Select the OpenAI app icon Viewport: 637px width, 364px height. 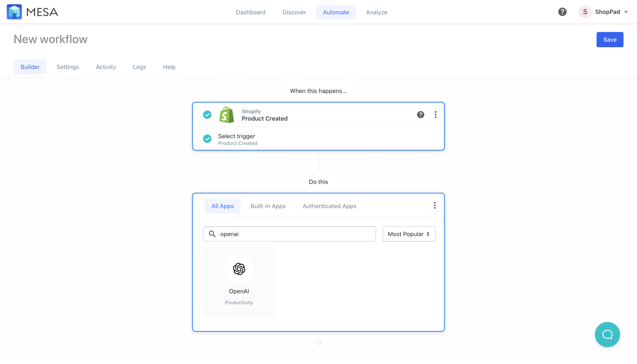pos(239,269)
